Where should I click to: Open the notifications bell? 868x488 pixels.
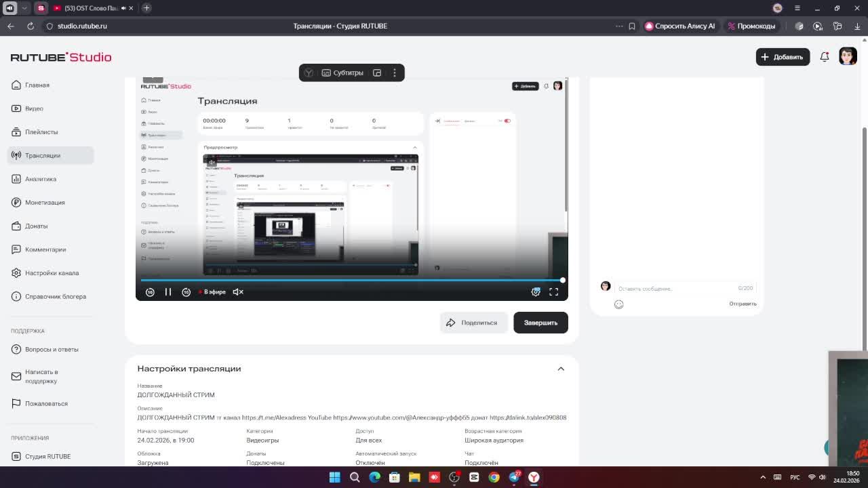(x=825, y=57)
